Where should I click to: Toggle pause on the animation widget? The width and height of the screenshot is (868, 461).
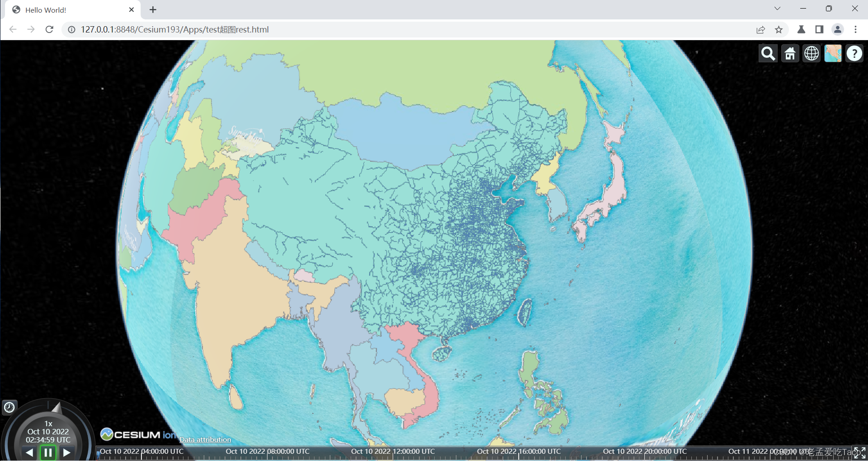[x=48, y=452]
